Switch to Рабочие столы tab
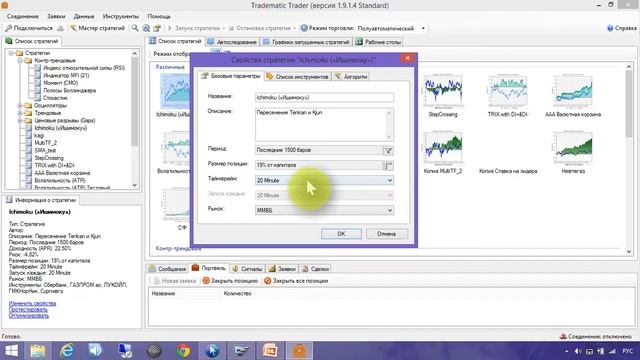This screenshot has width=640, height=360. tap(378, 42)
